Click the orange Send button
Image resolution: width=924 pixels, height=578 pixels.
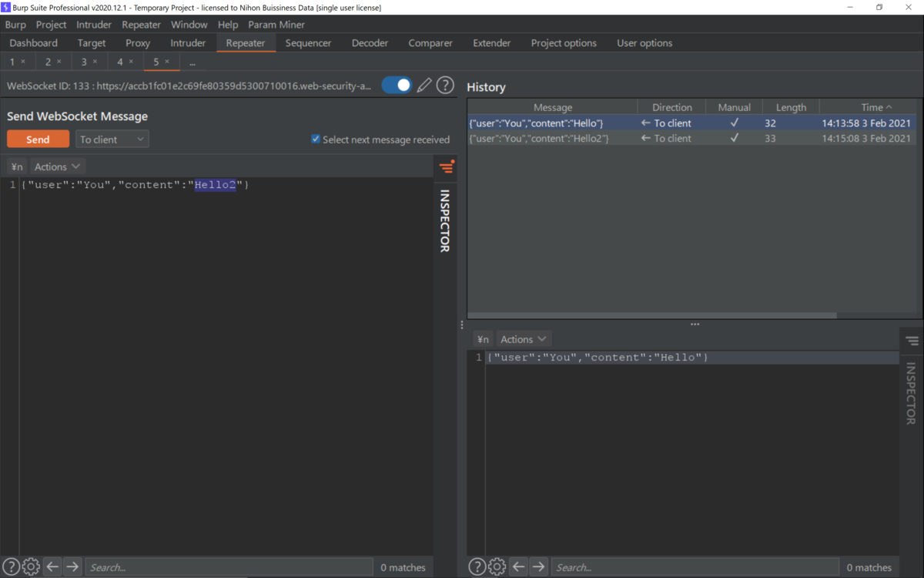tap(38, 139)
